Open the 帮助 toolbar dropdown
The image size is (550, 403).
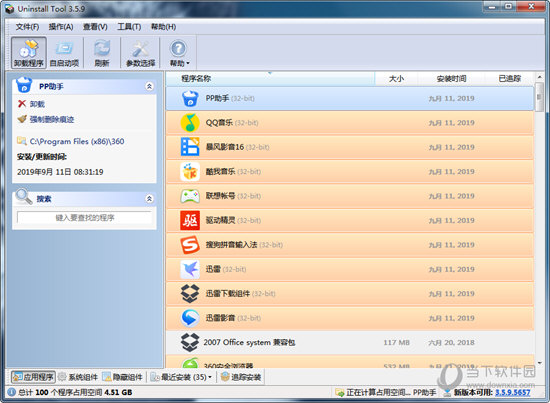pyautogui.click(x=179, y=53)
